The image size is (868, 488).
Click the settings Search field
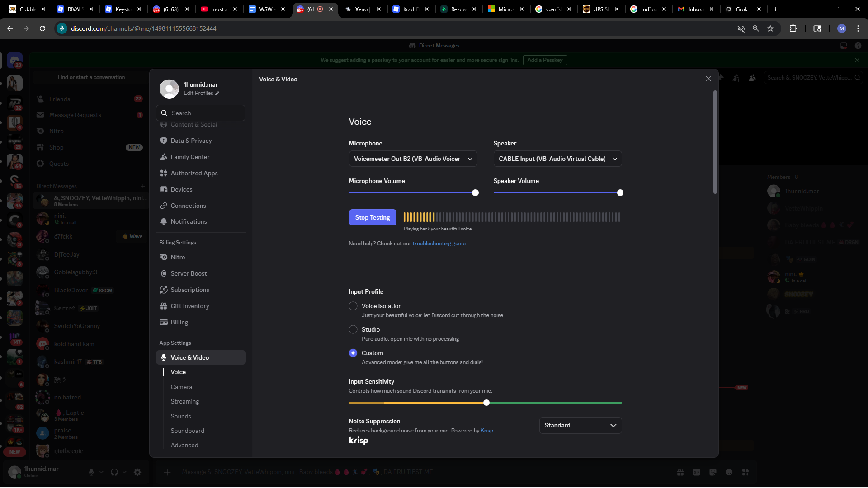(201, 113)
